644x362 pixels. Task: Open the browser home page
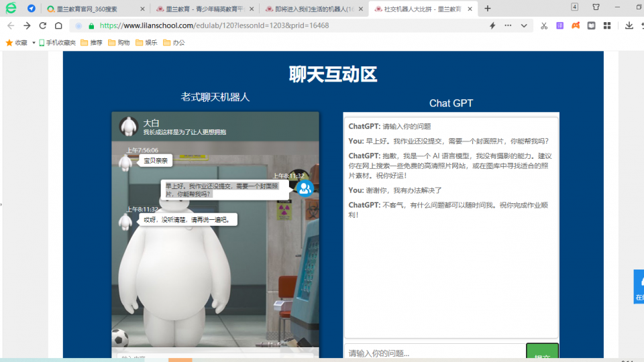[58, 25]
